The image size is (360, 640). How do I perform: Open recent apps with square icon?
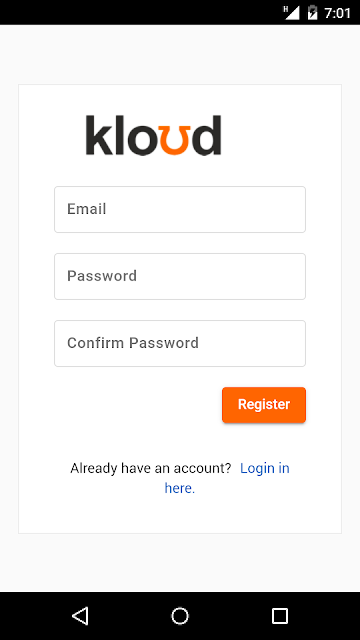pos(280,616)
